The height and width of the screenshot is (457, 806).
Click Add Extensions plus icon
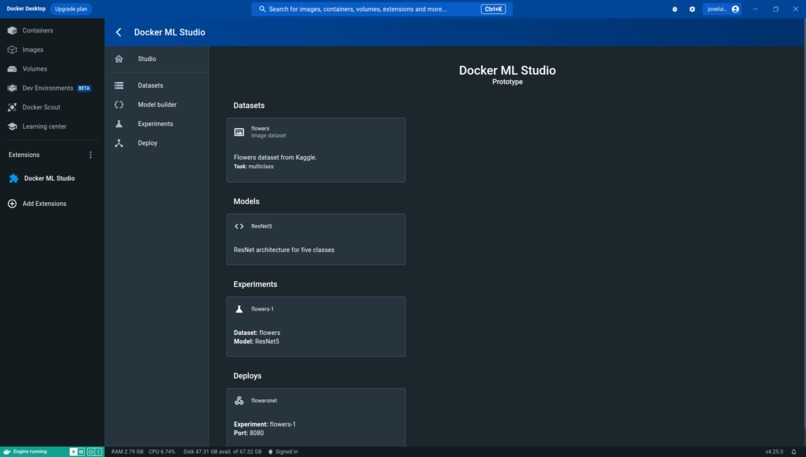[x=12, y=204]
